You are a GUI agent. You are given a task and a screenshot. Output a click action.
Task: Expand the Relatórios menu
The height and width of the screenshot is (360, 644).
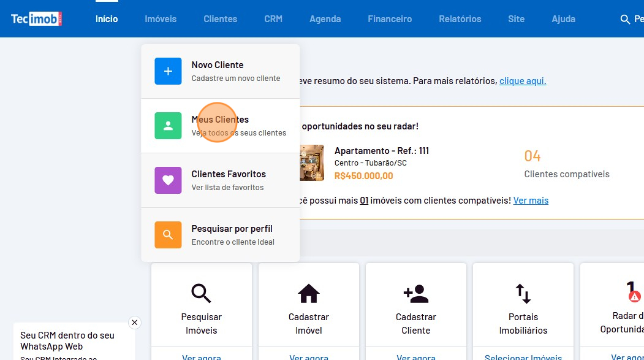(460, 19)
